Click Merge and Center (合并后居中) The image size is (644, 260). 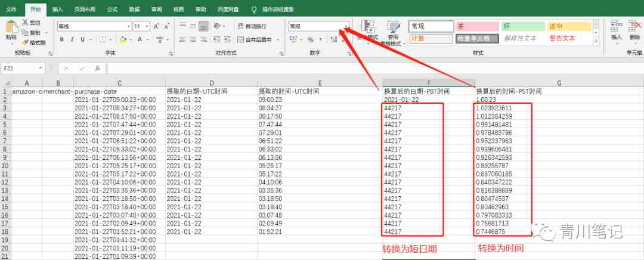click(x=255, y=39)
